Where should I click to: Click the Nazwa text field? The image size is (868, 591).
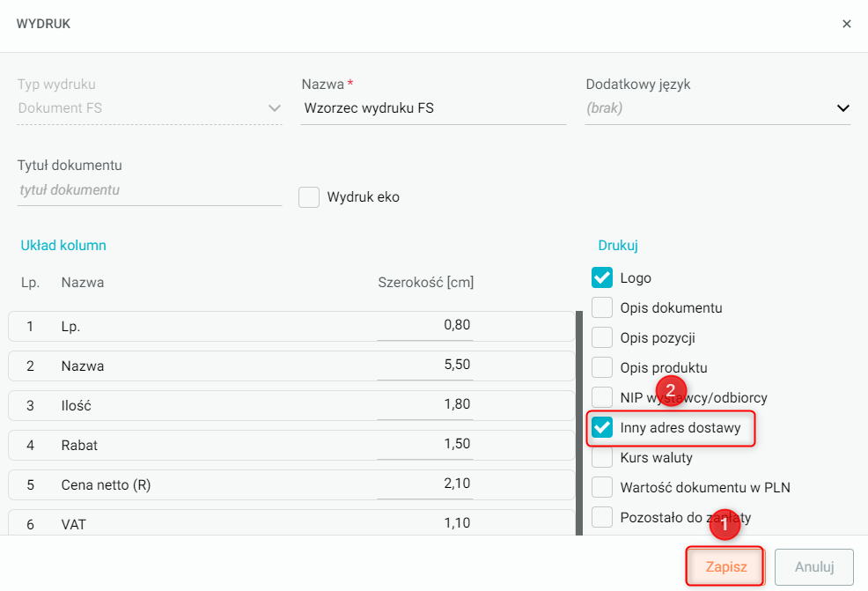pos(432,109)
